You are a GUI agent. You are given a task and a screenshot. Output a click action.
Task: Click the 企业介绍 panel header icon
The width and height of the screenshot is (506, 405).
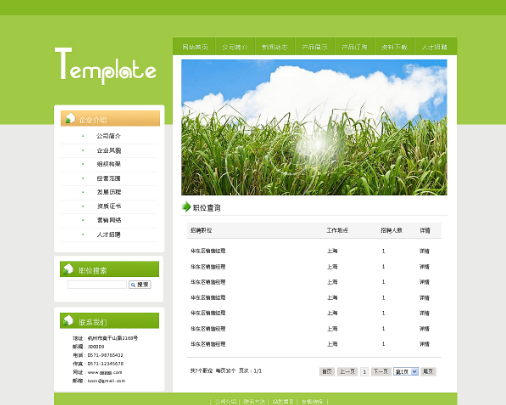point(70,118)
